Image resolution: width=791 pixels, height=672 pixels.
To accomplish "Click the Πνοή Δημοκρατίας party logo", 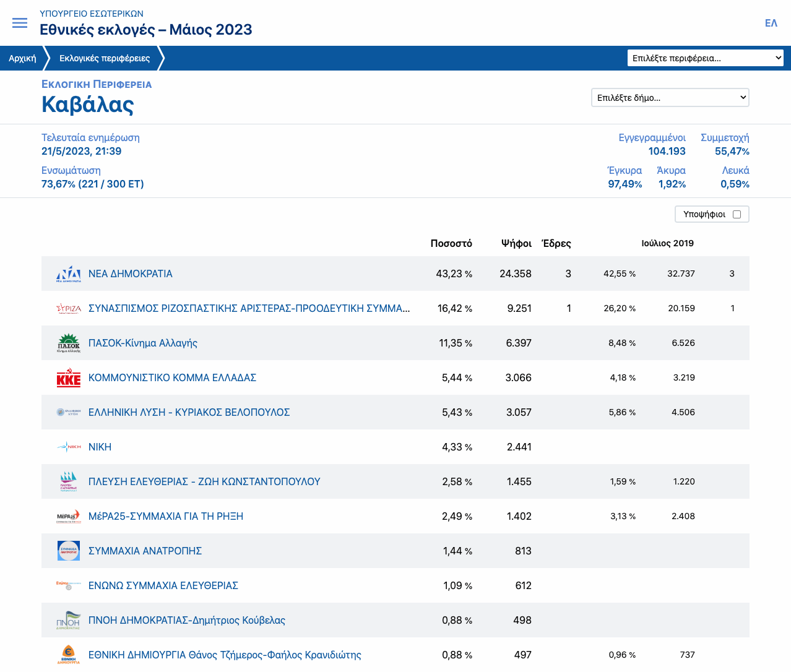I will click(x=69, y=620).
